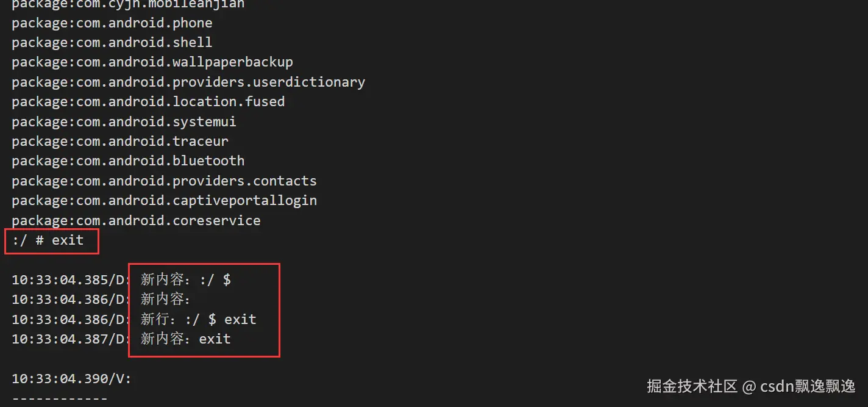Click the ':/ # exit' command line
Screen dimensions: 868x407
pos(48,240)
